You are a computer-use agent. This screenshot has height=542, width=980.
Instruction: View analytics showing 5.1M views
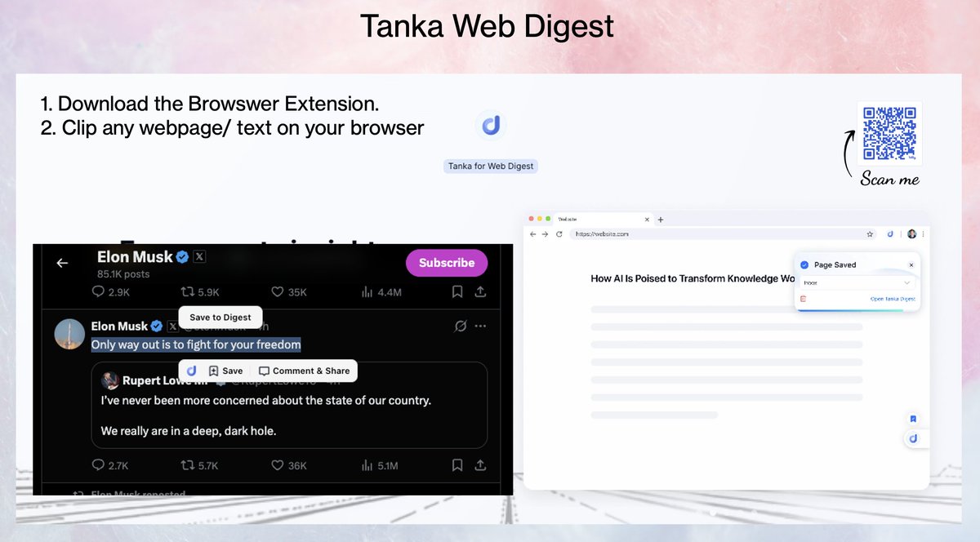pyautogui.click(x=381, y=465)
